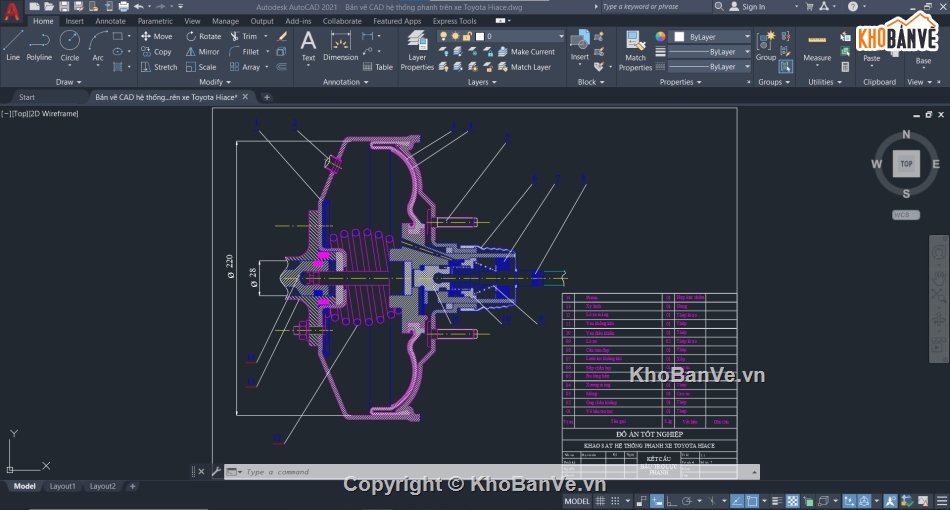Click Match Properties tool
This screenshot has width=950, height=510.
pos(635,51)
